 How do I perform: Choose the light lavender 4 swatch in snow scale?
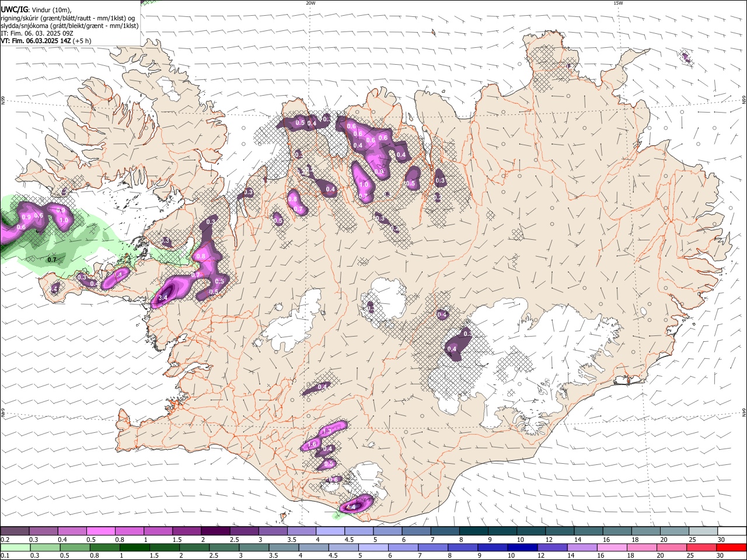[330, 531]
